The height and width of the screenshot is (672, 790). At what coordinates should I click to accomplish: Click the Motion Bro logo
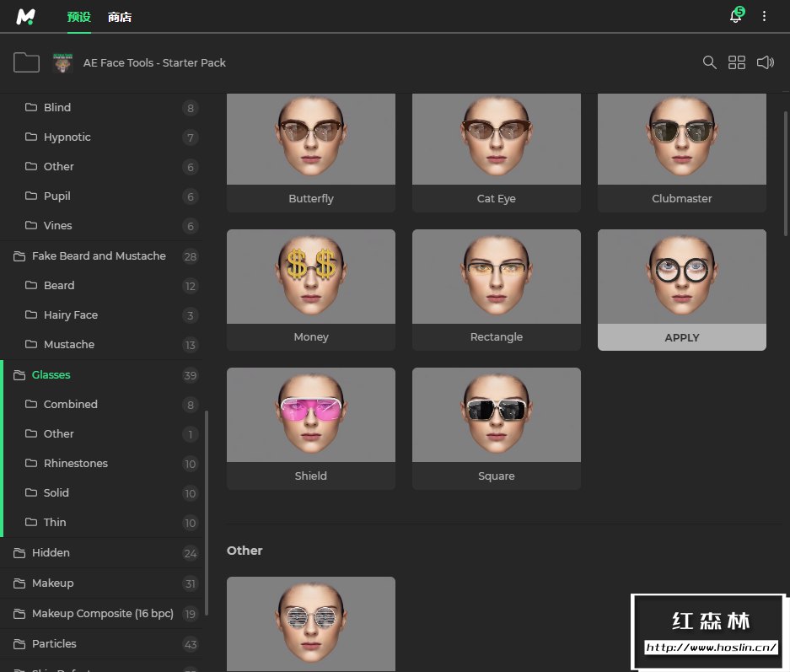pos(26,17)
